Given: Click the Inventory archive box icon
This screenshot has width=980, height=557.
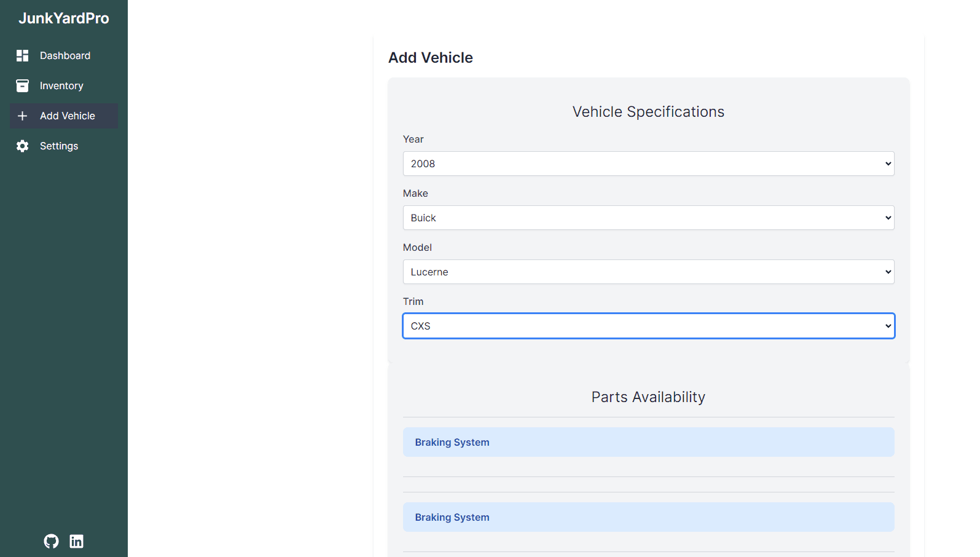Looking at the screenshot, I should tap(23, 86).
